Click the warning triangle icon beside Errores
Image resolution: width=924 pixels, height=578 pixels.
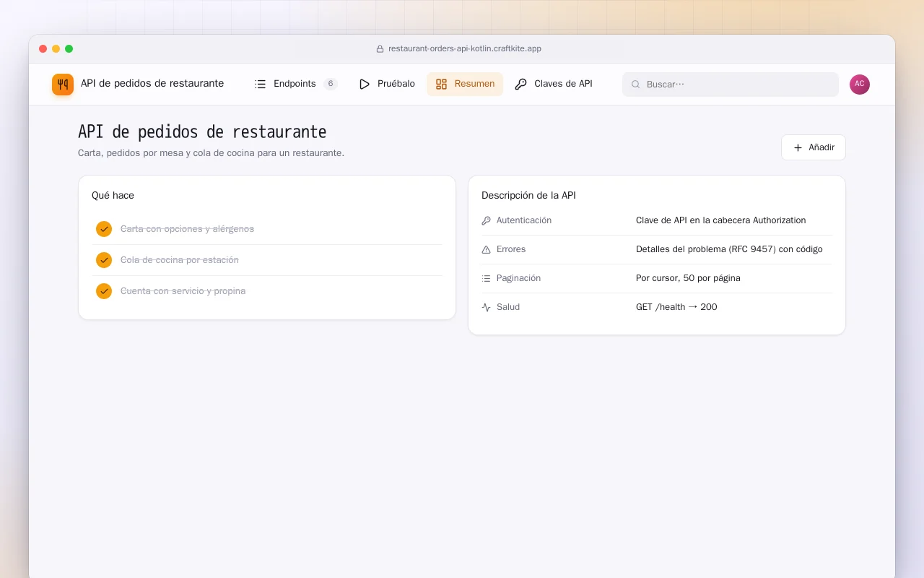(x=486, y=249)
